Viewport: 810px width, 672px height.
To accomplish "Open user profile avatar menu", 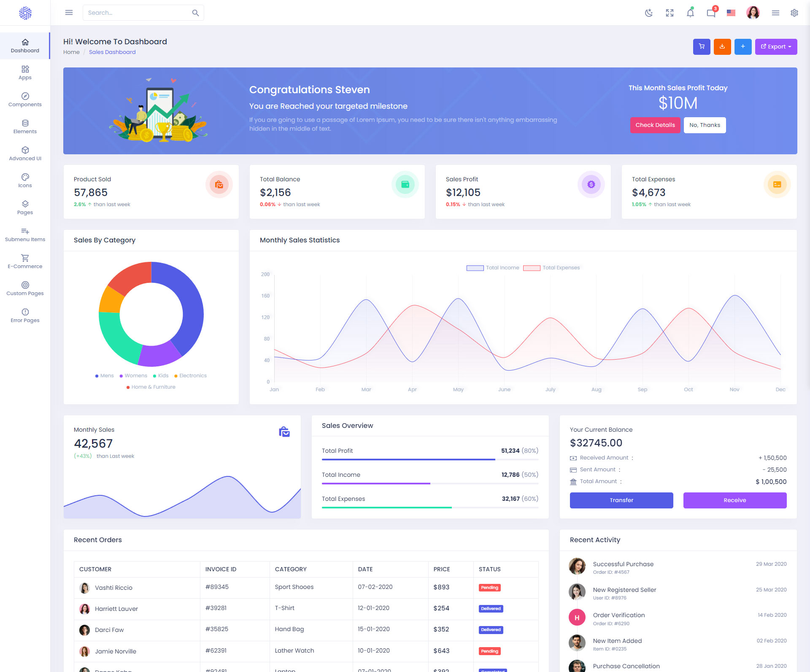I will point(753,13).
